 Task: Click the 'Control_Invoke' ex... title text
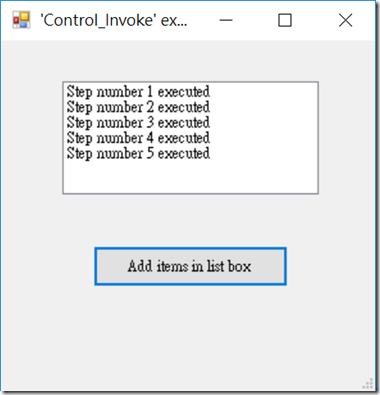click(114, 20)
